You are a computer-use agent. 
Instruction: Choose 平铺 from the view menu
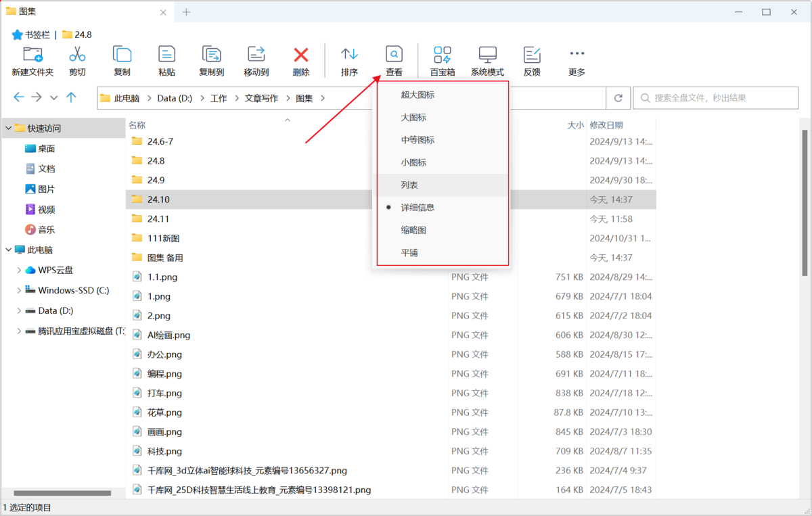click(x=410, y=252)
